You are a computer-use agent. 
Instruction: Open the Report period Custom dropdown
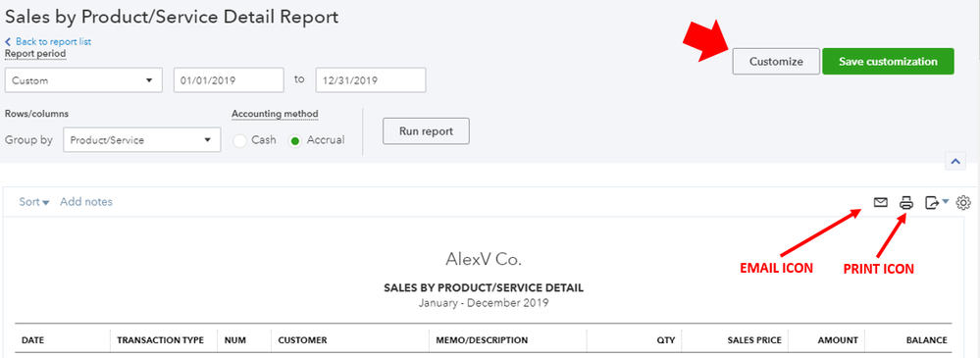pos(83,80)
